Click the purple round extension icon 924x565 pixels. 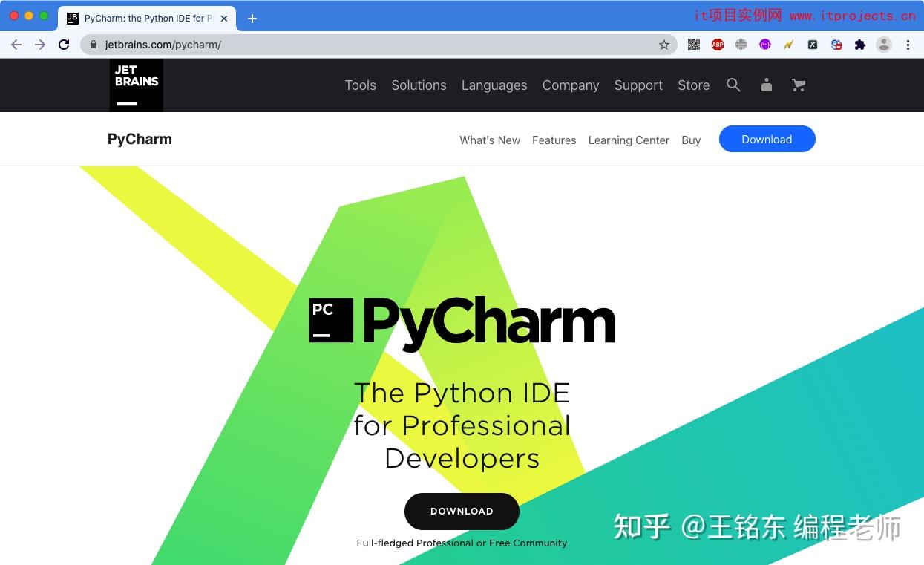[765, 45]
